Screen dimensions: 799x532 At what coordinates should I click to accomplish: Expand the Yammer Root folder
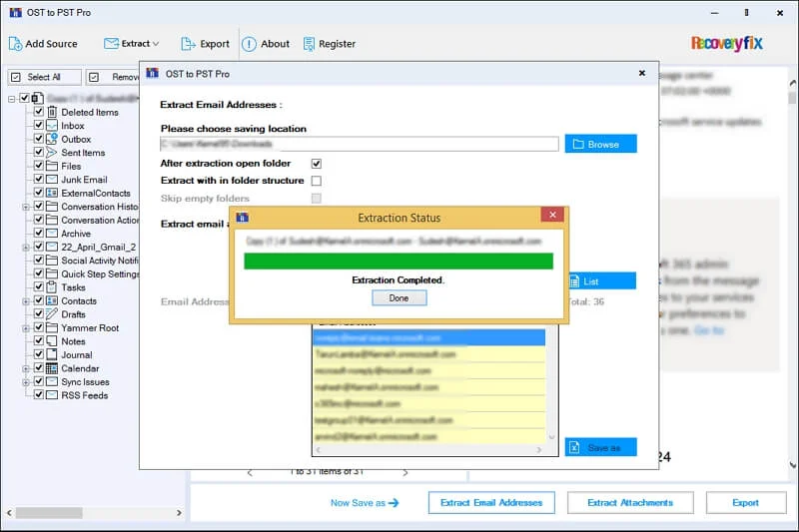26,328
